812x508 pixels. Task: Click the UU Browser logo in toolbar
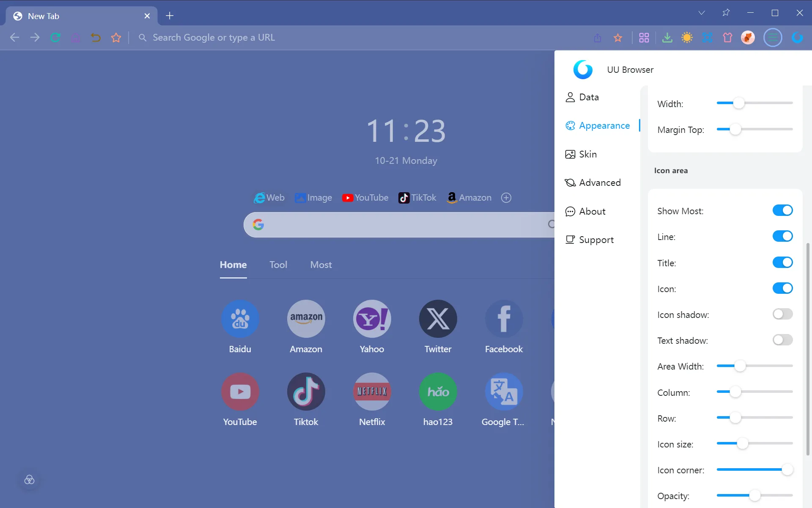click(x=798, y=38)
